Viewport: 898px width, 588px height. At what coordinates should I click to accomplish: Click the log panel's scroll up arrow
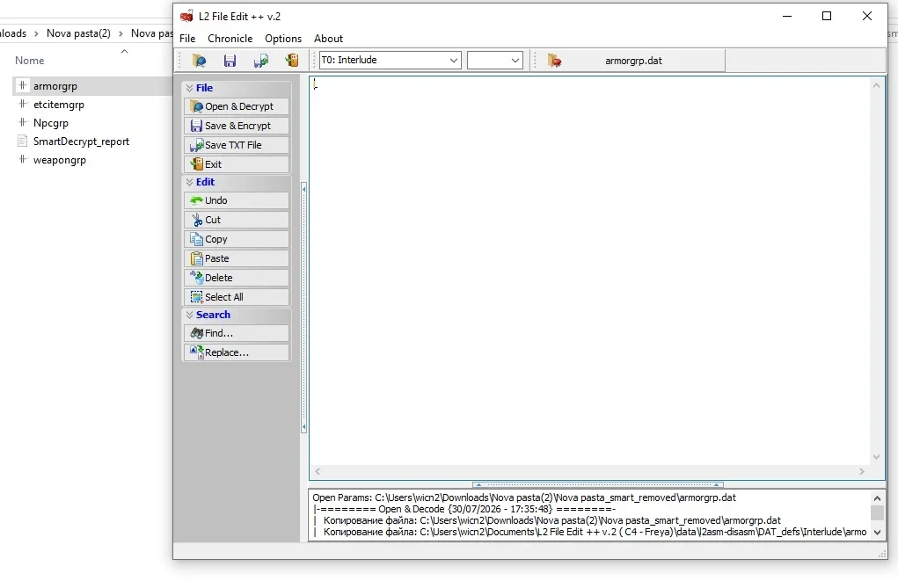878,498
